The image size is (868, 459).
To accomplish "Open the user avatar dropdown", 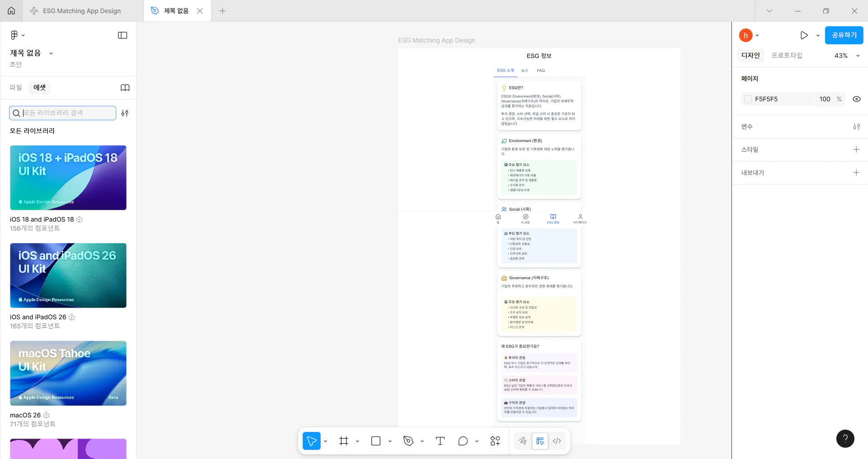I will [749, 35].
